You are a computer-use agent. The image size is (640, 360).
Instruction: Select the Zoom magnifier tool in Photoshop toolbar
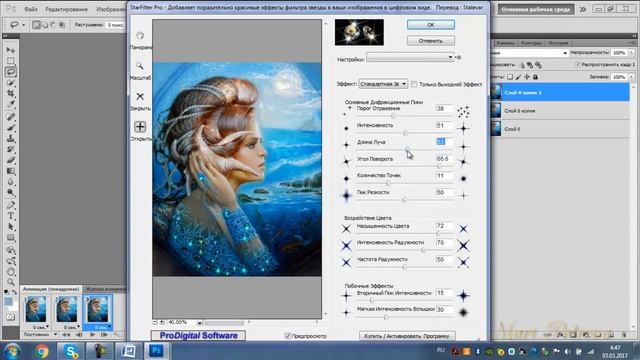[11, 282]
